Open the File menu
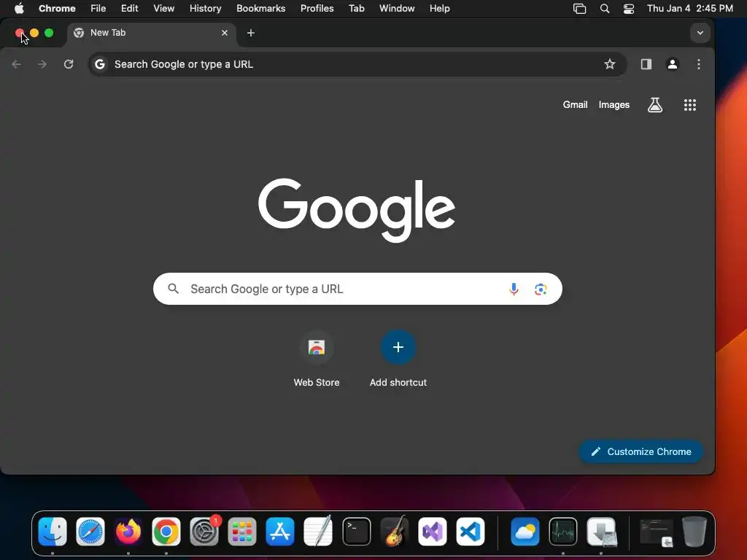The image size is (747, 560). tap(98, 9)
